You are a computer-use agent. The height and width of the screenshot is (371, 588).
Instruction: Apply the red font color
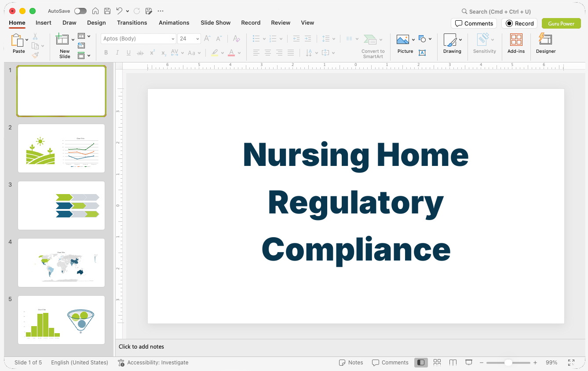pos(232,53)
